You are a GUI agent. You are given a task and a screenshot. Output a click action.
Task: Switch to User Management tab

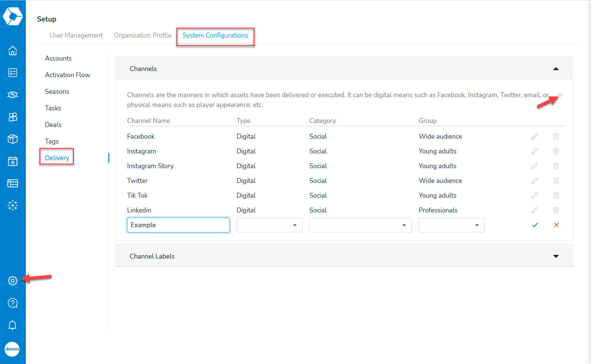click(76, 35)
